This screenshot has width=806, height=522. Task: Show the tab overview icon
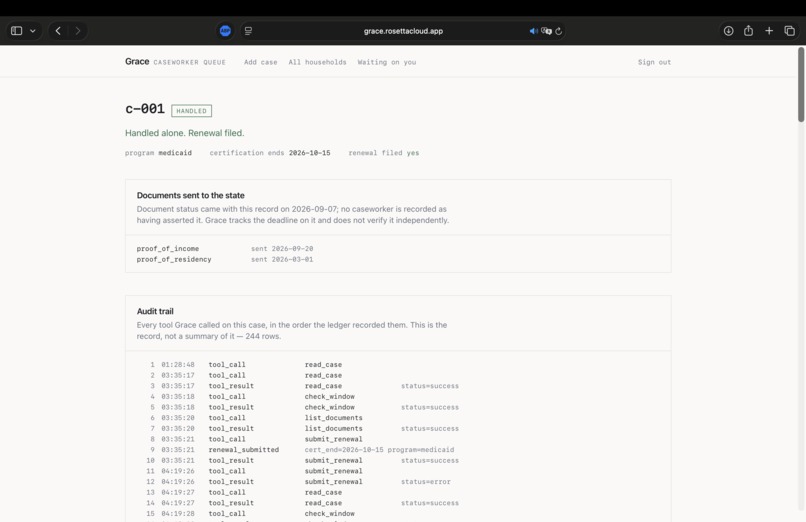[x=790, y=31]
